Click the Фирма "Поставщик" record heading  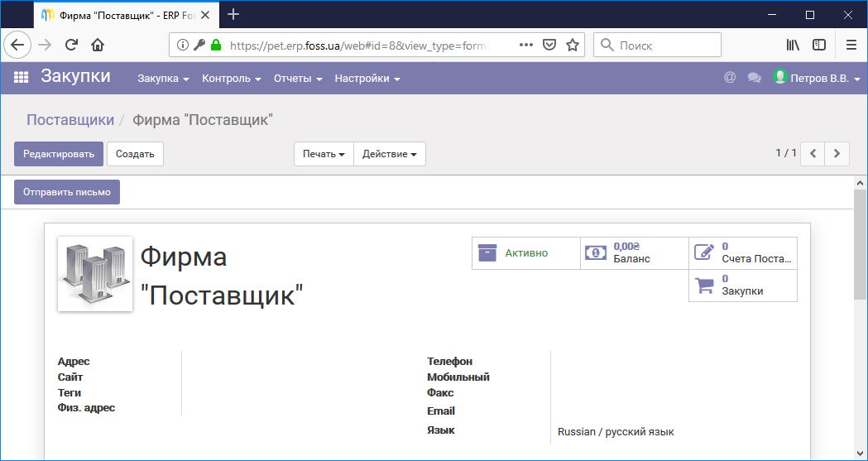point(222,275)
